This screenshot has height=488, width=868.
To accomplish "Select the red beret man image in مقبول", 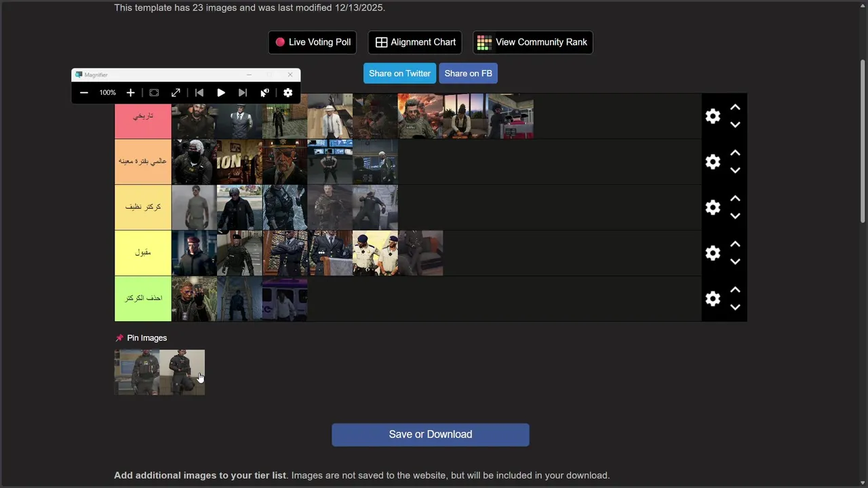I will coord(194,253).
